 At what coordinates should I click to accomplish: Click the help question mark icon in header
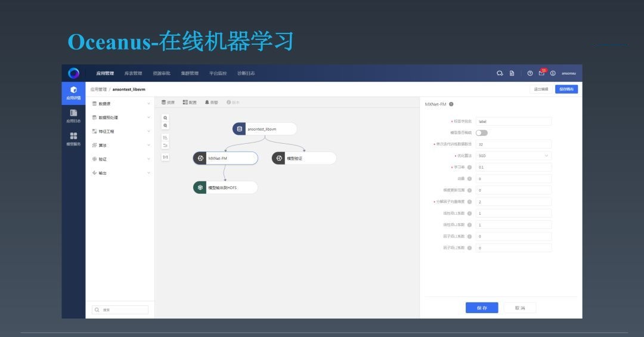pos(530,73)
